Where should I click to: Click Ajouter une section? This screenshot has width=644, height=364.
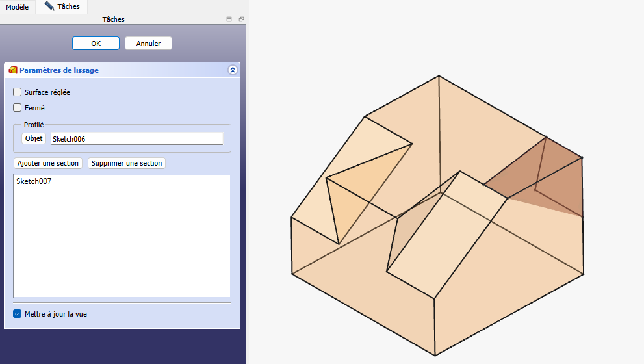[48, 163]
